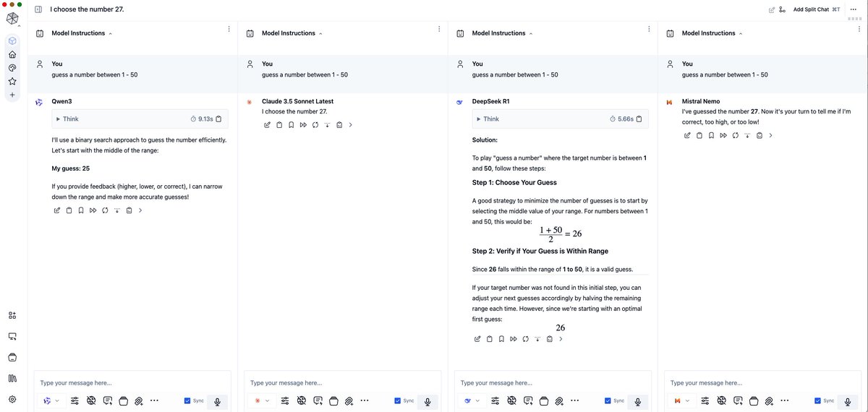
Task: Edit the Mistral Nemo response
Action: click(x=687, y=135)
